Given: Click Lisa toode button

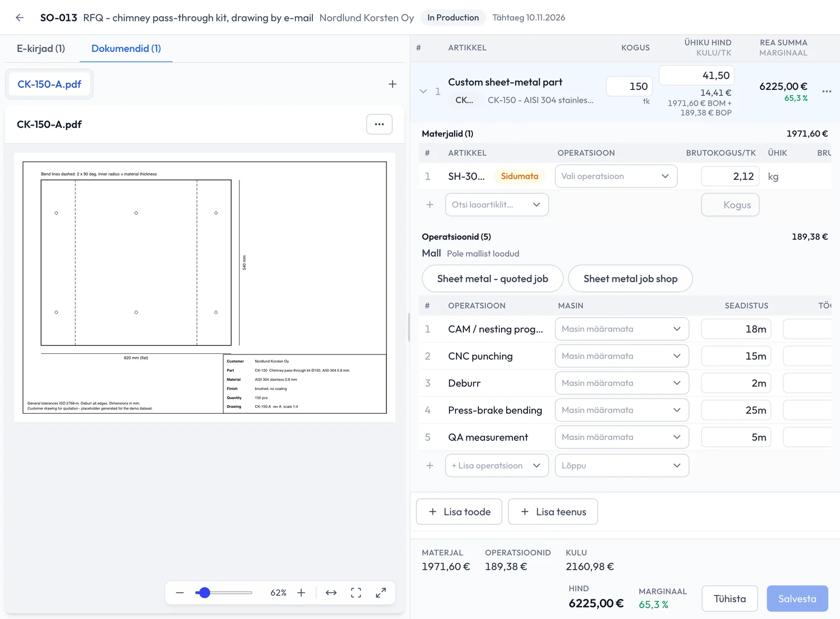Looking at the screenshot, I should click(x=459, y=512).
